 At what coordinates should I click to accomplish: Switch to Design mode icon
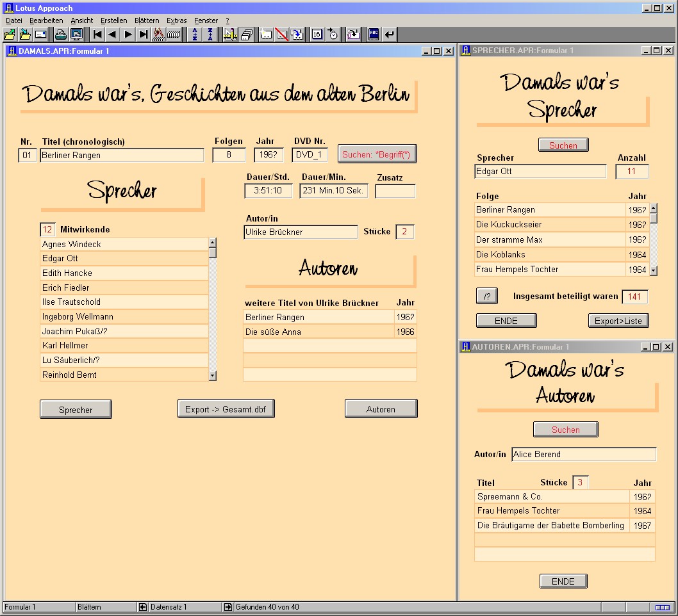tap(231, 35)
